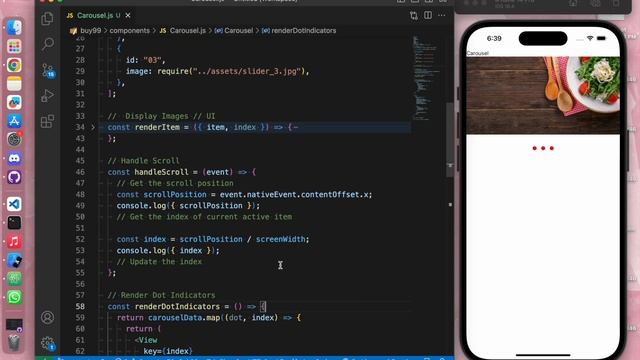
Task: Open WhatsApp from the Dock
Action: pos(14,297)
